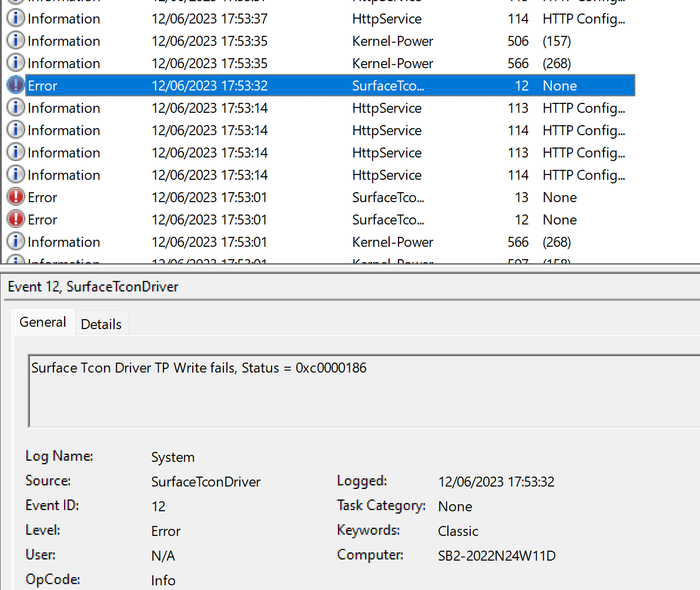
Task: Select the SurfaceTco Error event with ID 13
Action: tap(235, 197)
